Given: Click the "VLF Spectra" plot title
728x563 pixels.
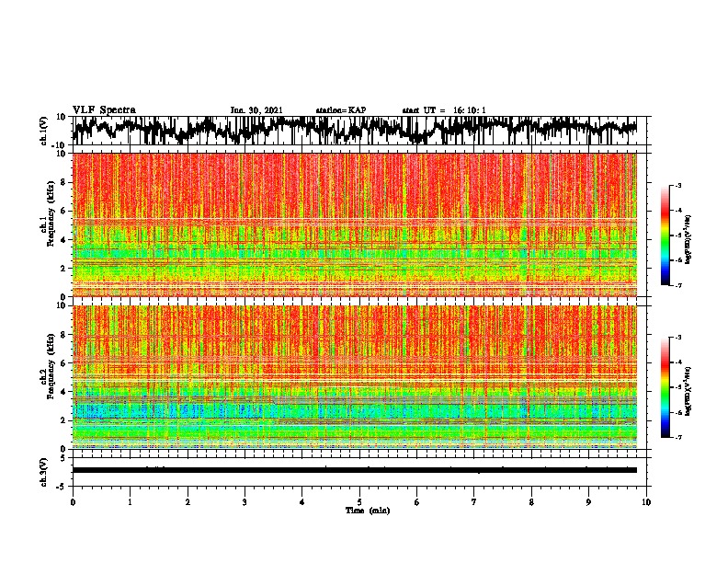Looking at the screenshot, I should (104, 110).
